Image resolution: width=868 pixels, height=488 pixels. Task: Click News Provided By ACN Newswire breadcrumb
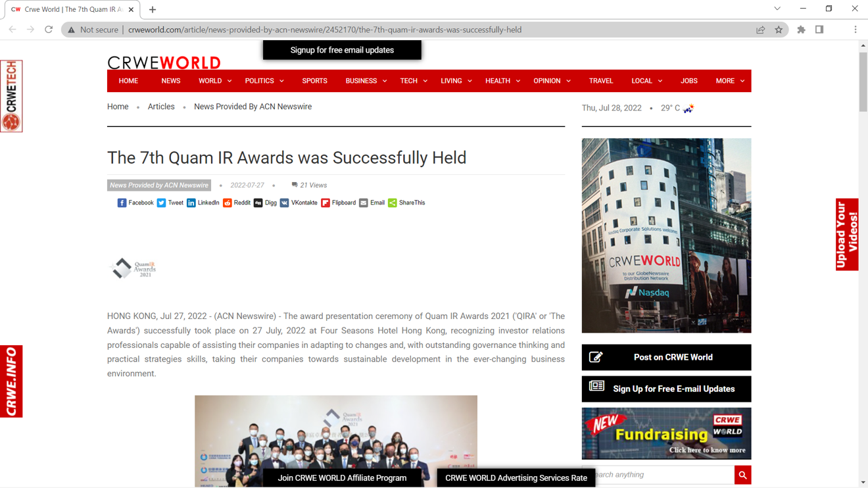coord(253,107)
